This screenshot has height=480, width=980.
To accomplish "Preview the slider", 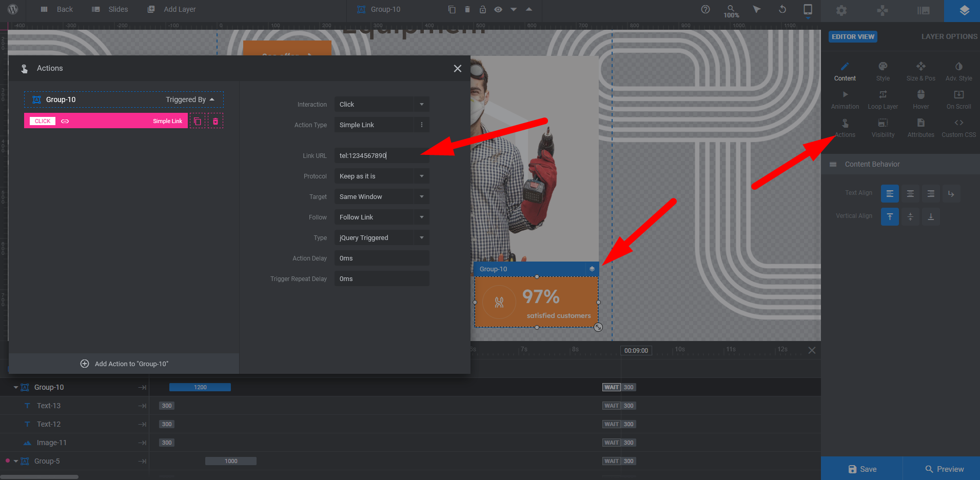I will point(944,469).
